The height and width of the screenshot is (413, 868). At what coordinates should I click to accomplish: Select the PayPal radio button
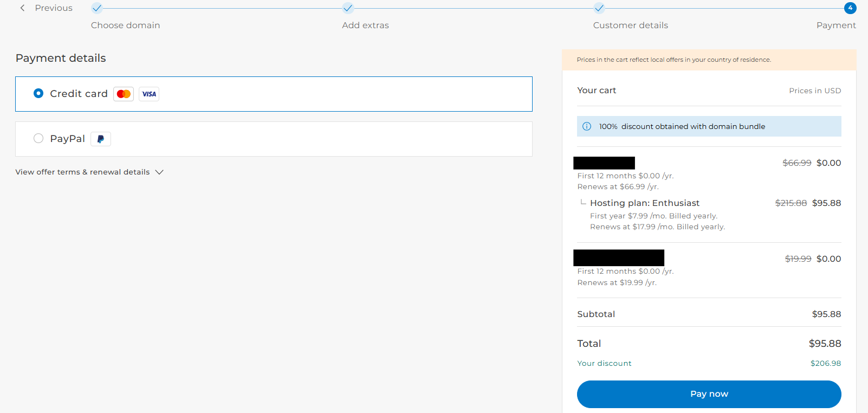point(38,138)
